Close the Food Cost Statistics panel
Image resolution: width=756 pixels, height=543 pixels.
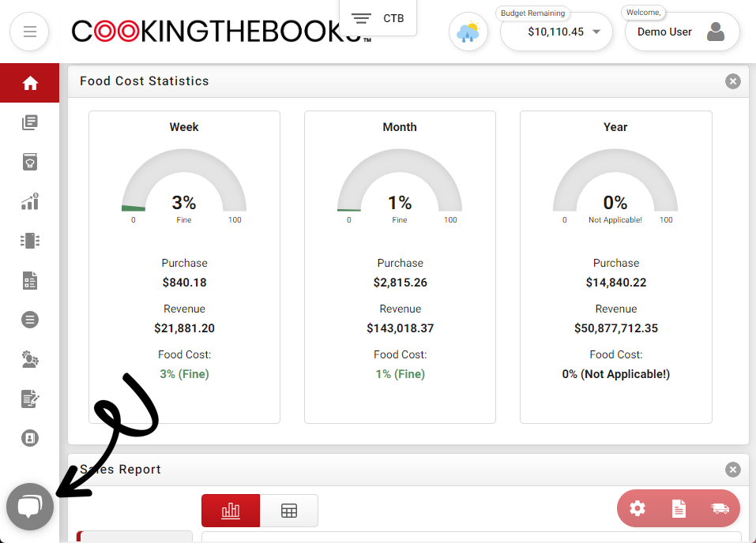pyautogui.click(x=733, y=81)
